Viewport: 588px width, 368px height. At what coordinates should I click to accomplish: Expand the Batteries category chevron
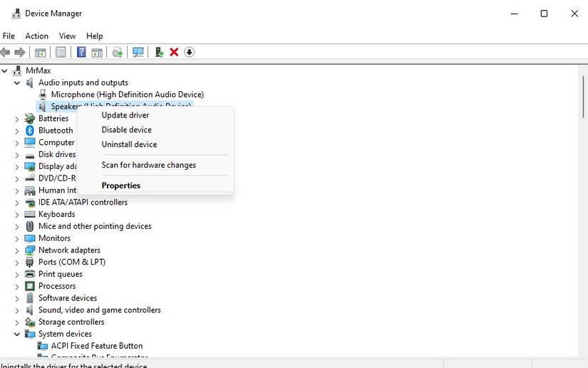coord(17,119)
